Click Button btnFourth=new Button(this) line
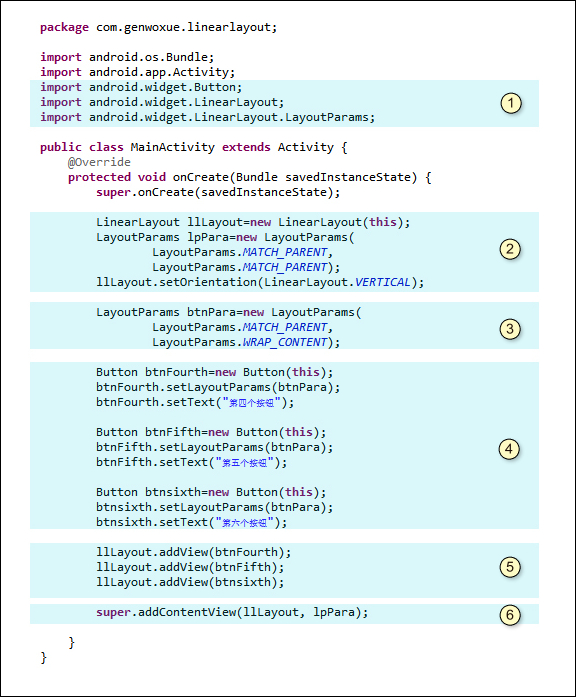 click(x=214, y=372)
